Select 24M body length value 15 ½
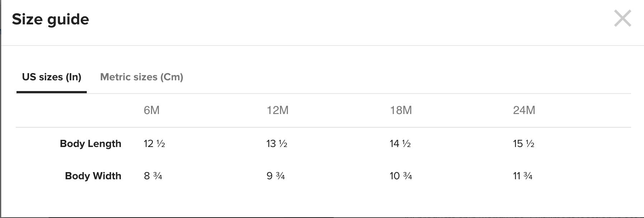Image resolution: width=644 pixels, height=218 pixels. (524, 143)
